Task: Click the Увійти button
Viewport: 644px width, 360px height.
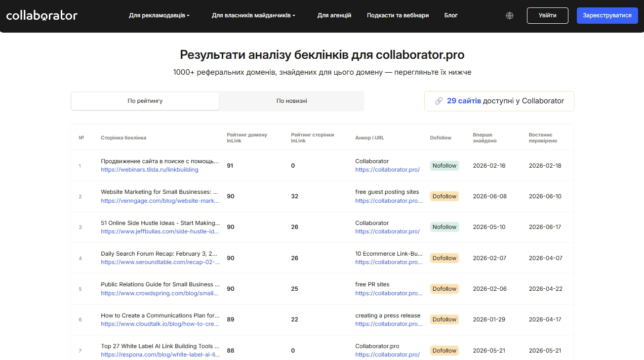Action: [548, 15]
